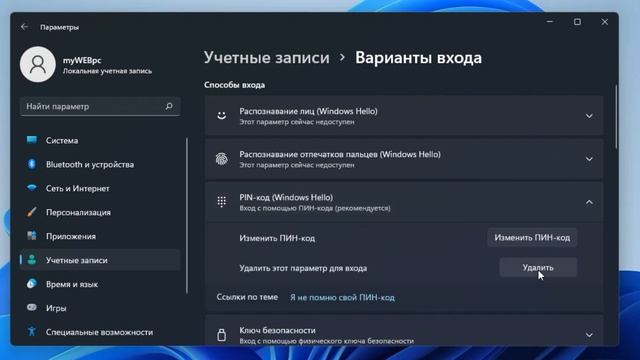Click the globe clock icon for Время и язык
Viewport: 640px width, 360px height.
click(32, 284)
